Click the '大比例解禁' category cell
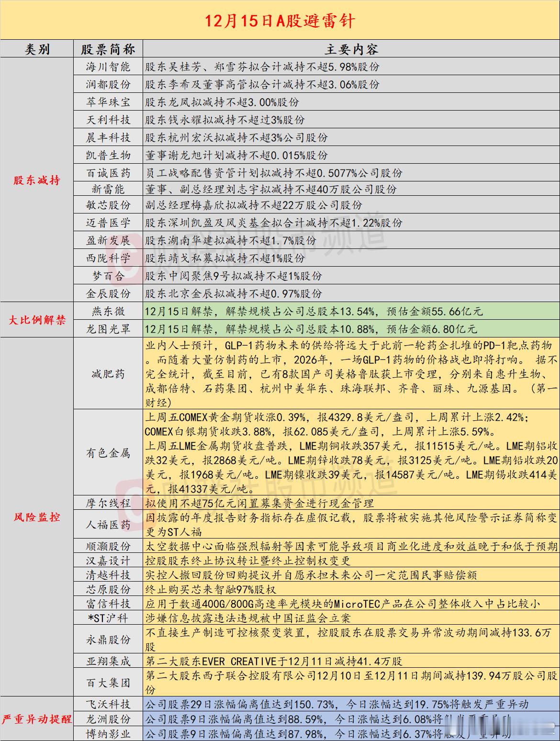The image size is (560, 741). (37, 320)
